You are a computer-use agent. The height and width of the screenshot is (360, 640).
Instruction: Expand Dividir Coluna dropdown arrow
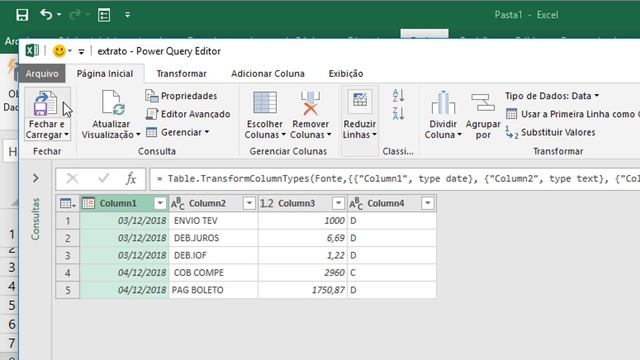click(x=460, y=135)
